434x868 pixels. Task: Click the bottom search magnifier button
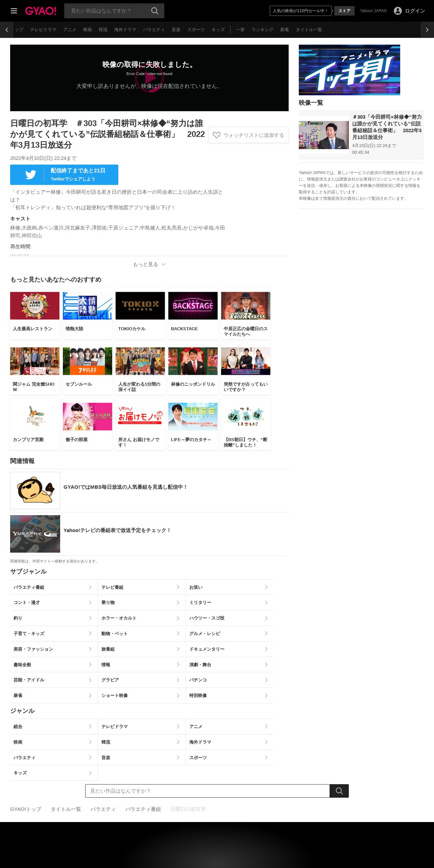[x=339, y=791]
